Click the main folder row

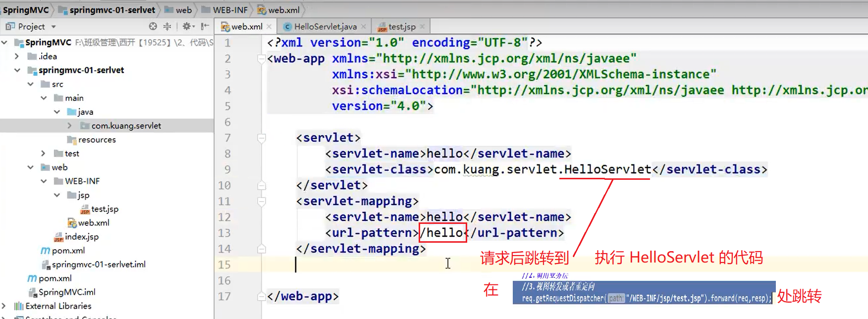click(74, 98)
